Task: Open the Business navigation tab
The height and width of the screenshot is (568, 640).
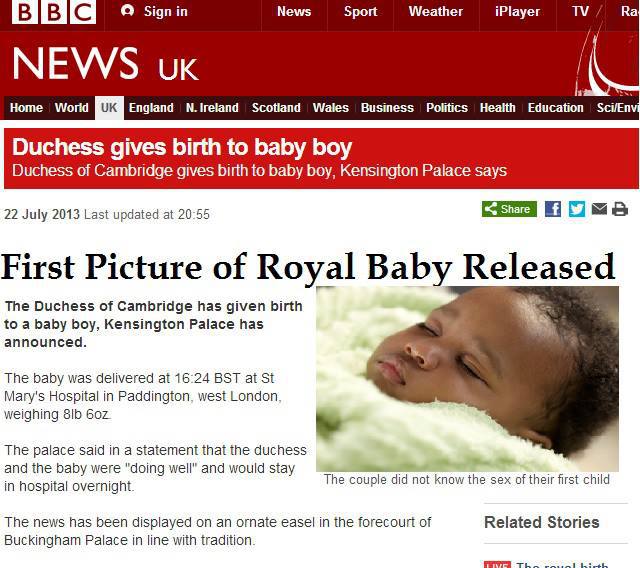Action: [x=387, y=108]
